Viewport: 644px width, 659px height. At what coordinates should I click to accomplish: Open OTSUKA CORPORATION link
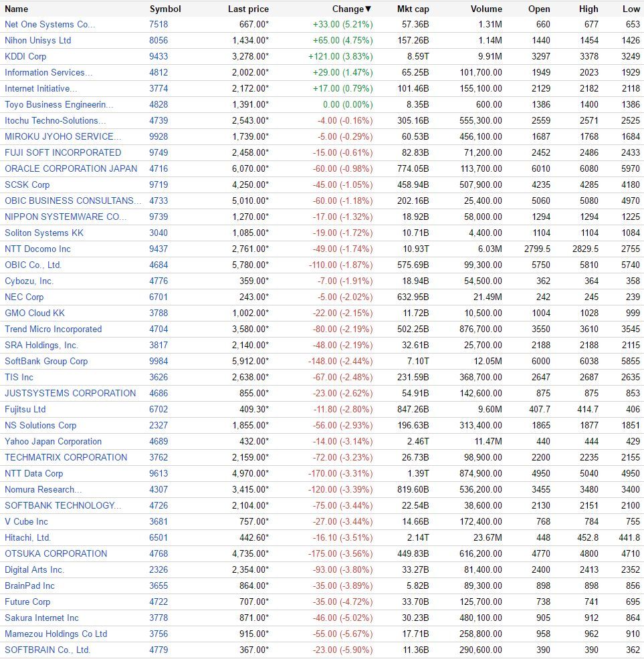tap(56, 553)
